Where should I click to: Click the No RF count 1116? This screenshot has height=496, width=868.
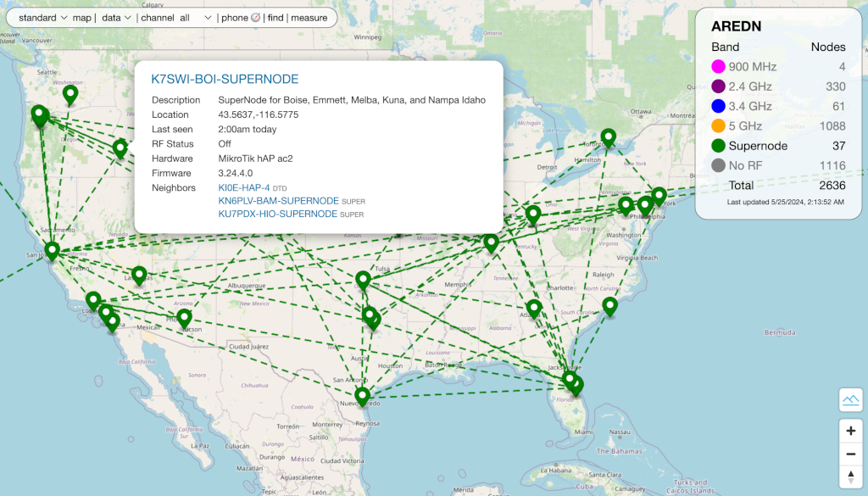coord(832,165)
